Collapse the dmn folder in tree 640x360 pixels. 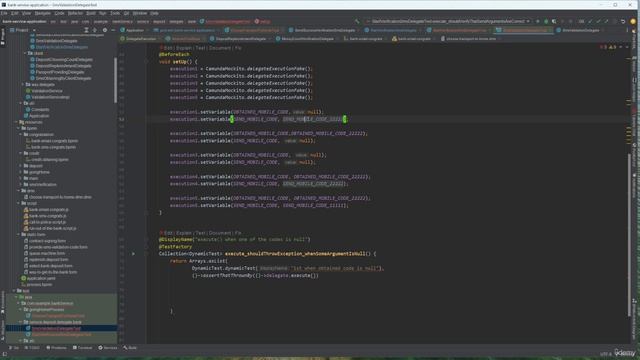tap(18, 191)
